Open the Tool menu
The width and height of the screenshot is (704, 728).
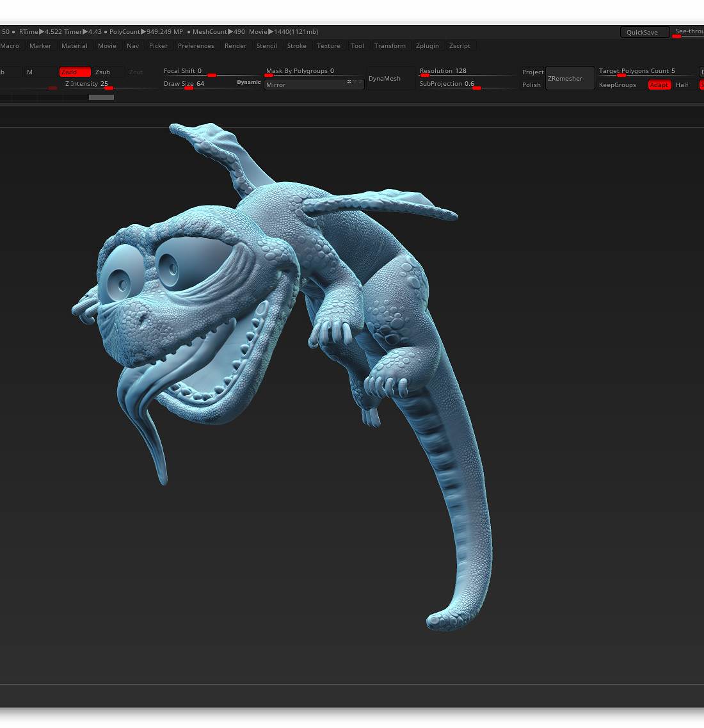coord(357,46)
